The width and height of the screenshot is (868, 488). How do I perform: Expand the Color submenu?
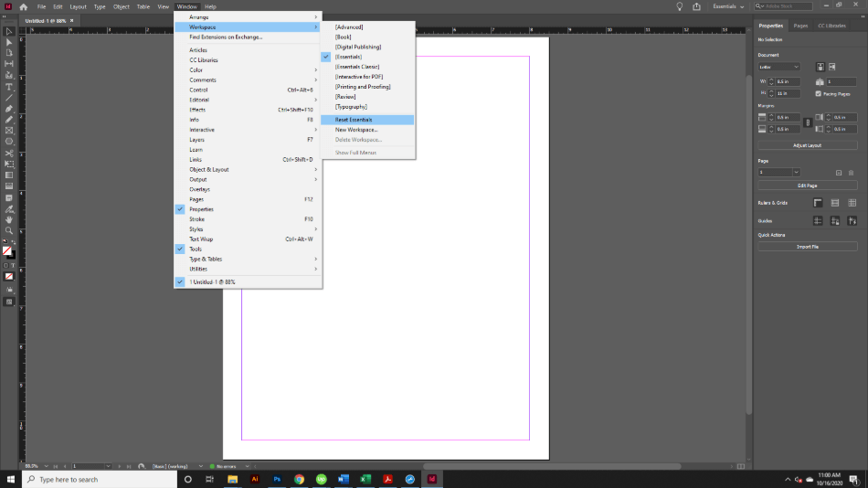coord(249,69)
